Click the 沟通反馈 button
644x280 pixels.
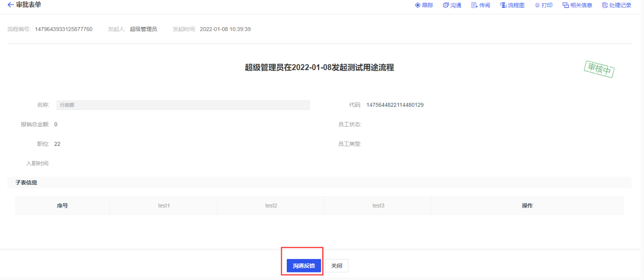point(304,266)
